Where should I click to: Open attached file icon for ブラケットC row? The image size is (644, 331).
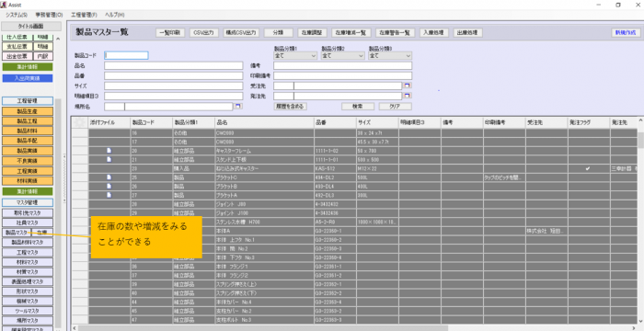tap(109, 177)
